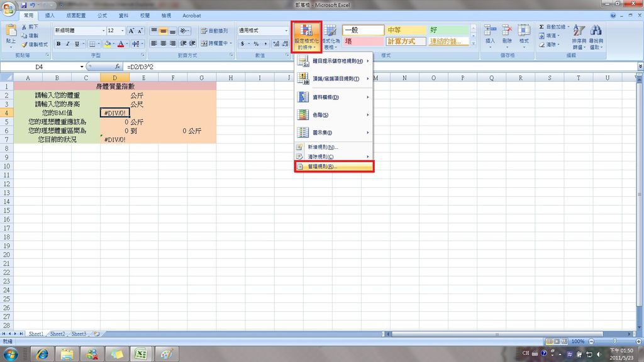Open the font size 12 dropdown
This screenshot has height=362, width=644.
[123, 31]
